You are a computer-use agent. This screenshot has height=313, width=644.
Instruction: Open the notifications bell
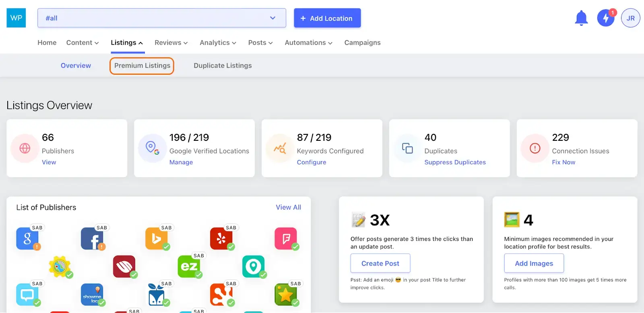581,18
